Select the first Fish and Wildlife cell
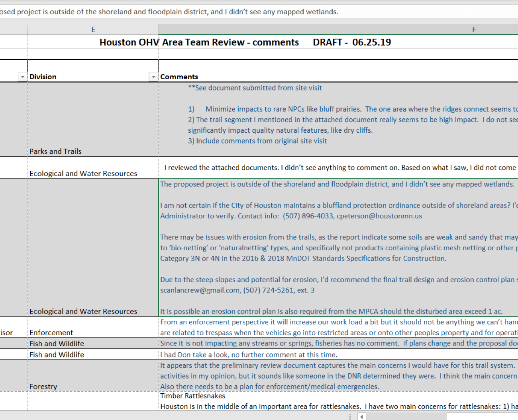This screenshot has height=420, width=518. [x=93, y=343]
